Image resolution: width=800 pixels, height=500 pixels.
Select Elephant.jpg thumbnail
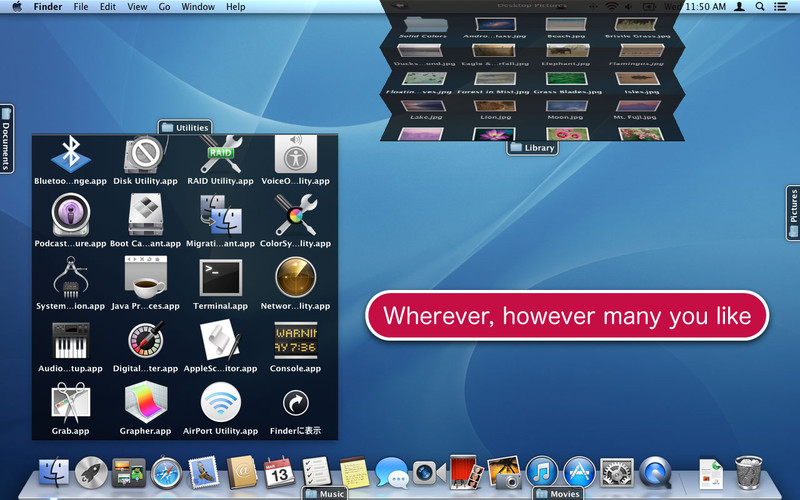click(567, 51)
